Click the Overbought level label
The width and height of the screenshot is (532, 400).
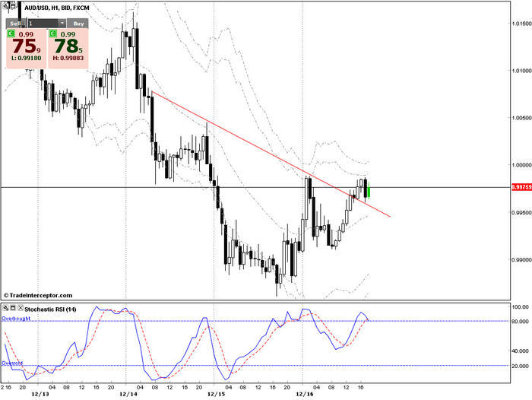(17, 319)
